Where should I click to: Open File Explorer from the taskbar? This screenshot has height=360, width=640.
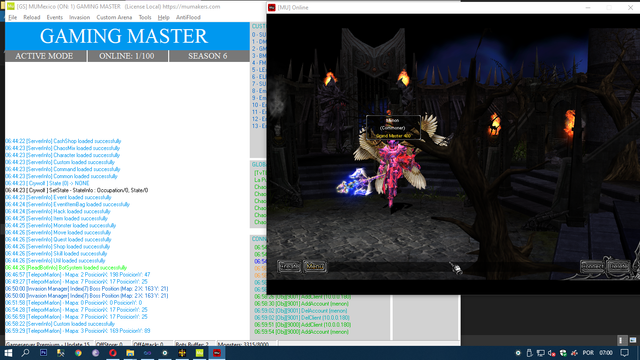[x=130, y=353]
